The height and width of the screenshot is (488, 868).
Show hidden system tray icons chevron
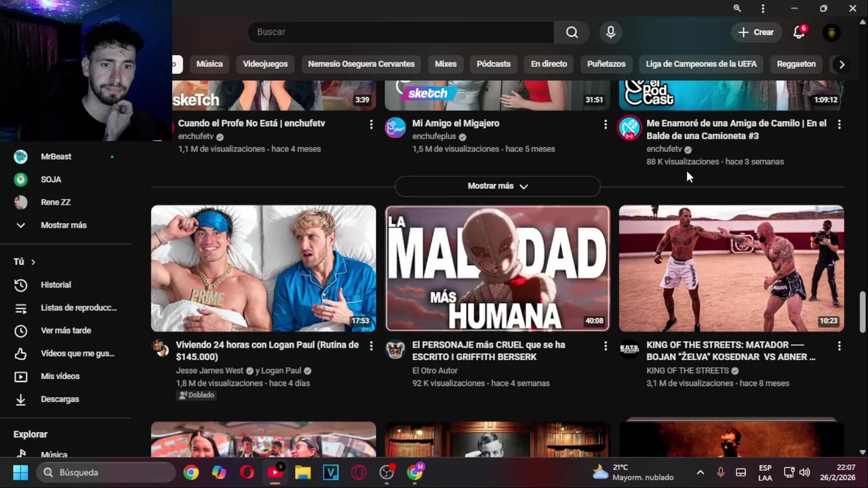click(x=701, y=472)
